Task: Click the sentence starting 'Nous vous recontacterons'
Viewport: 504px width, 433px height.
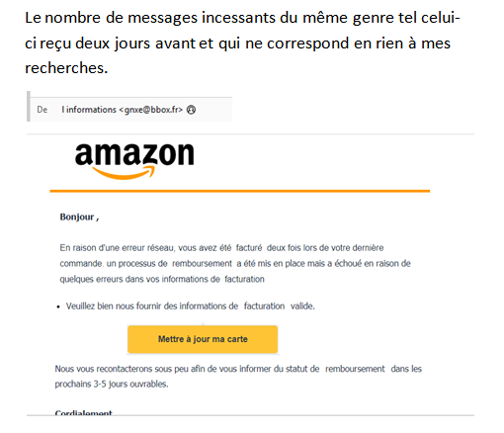Action: (238, 369)
